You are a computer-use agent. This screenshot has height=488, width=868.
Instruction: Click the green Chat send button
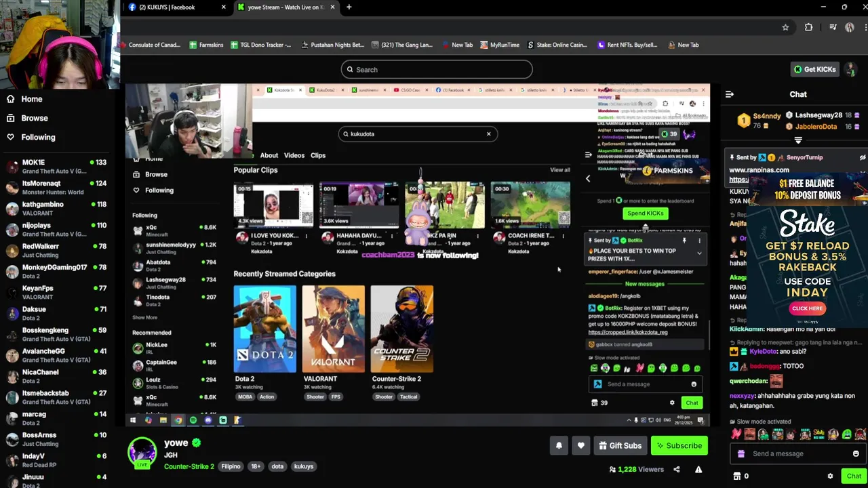(854, 476)
